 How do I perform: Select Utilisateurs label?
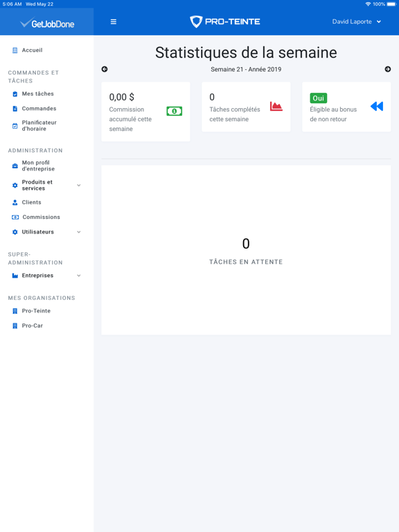[x=38, y=232]
